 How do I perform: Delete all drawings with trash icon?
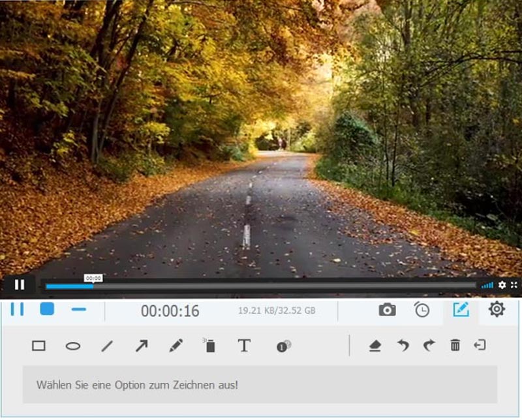[455, 346]
